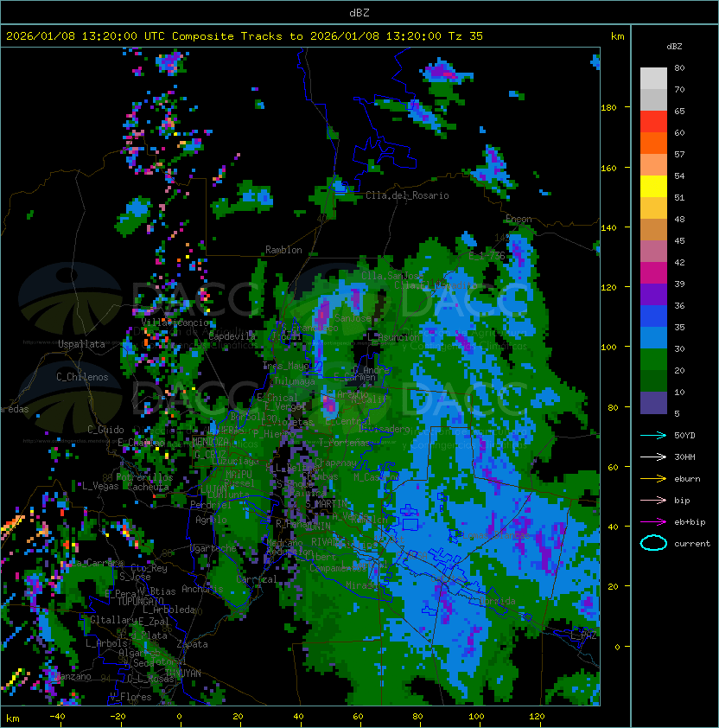Click the 'Lomas Blancas' map label
This screenshot has height=728, width=719.
[x=496, y=535]
